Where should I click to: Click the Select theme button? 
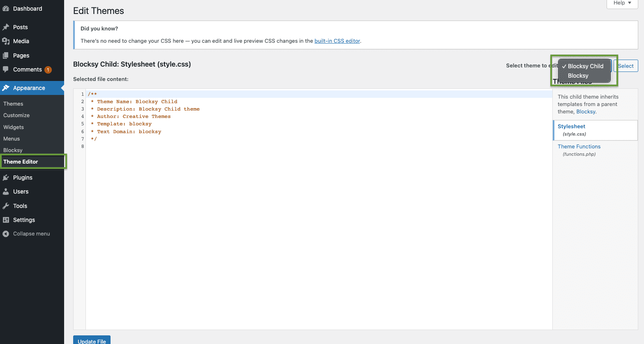pyautogui.click(x=626, y=66)
